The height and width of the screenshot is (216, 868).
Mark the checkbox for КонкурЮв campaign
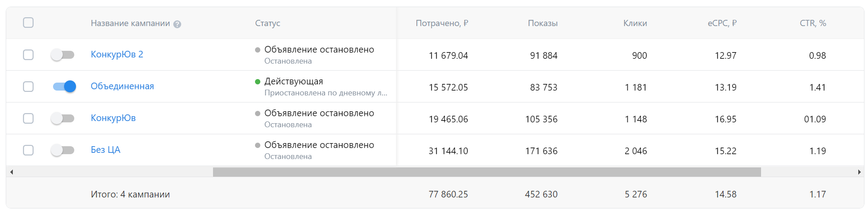click(x=28, y=118)
